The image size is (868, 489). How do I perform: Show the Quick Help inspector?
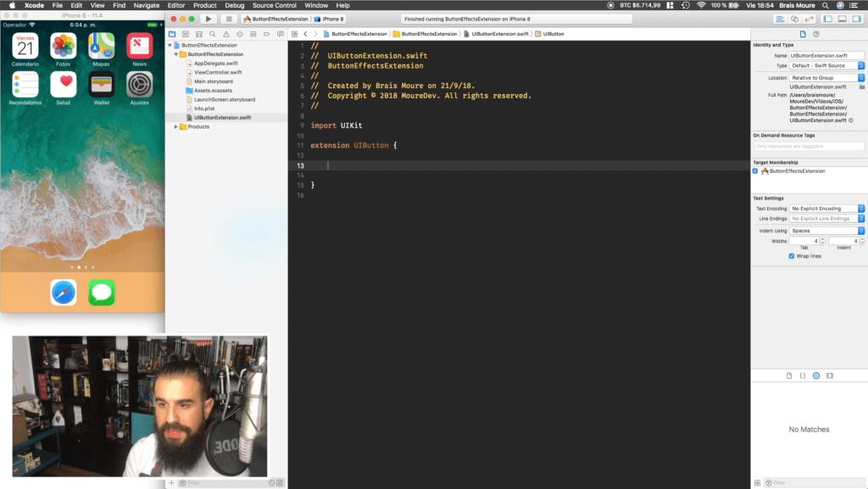tap(816, 34)
